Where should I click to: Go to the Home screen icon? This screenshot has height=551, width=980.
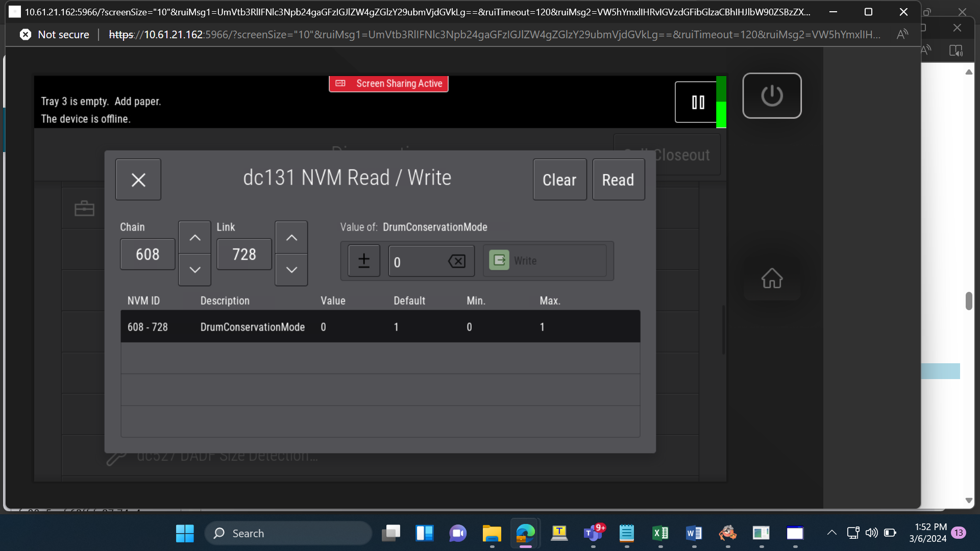click(772, 278)
